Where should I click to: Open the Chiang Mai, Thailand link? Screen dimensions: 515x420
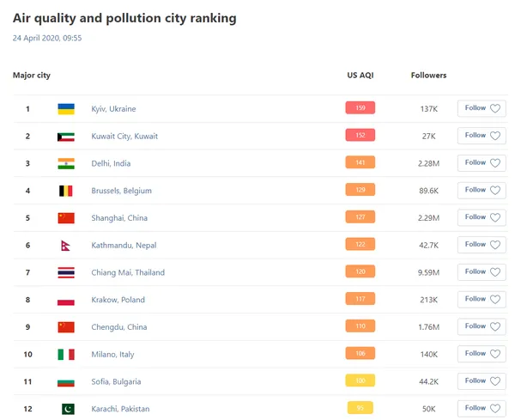click(x=128, y=272)
